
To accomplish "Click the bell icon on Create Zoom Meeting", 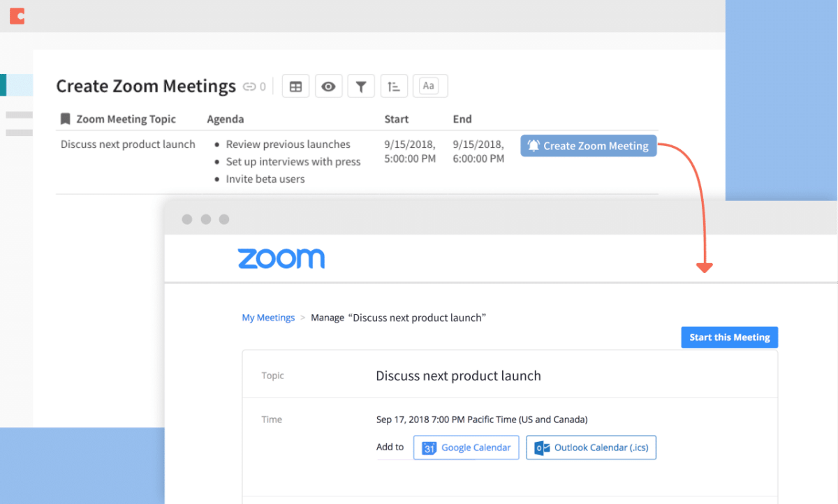I will [x=535, y=145].
